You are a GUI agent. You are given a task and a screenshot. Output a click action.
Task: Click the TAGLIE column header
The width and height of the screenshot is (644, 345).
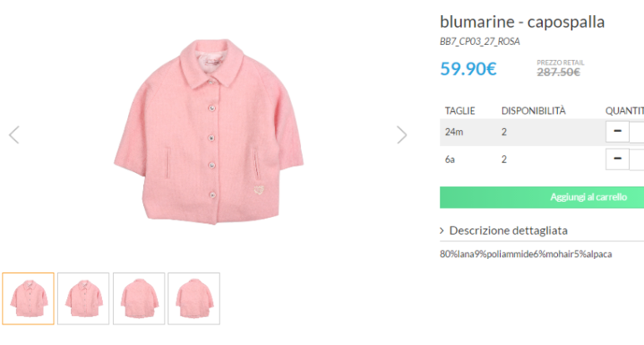(460, 110)
